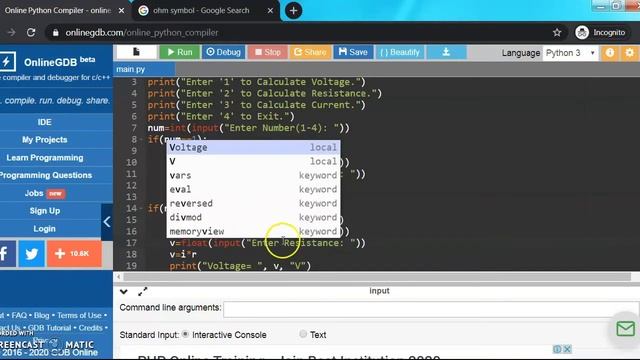This screenshot has height=360, width=640.
Task: Open the Language dropdown Python 3
Action: click(570, 53)
